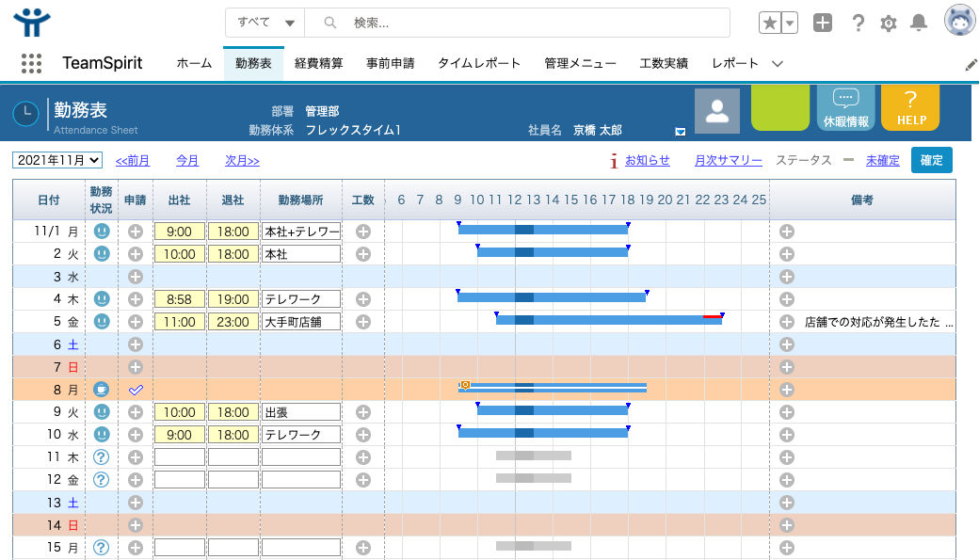Open the タイムレポート tab
Viewport: 979px width, 560px height.
(x=478, y=63)
